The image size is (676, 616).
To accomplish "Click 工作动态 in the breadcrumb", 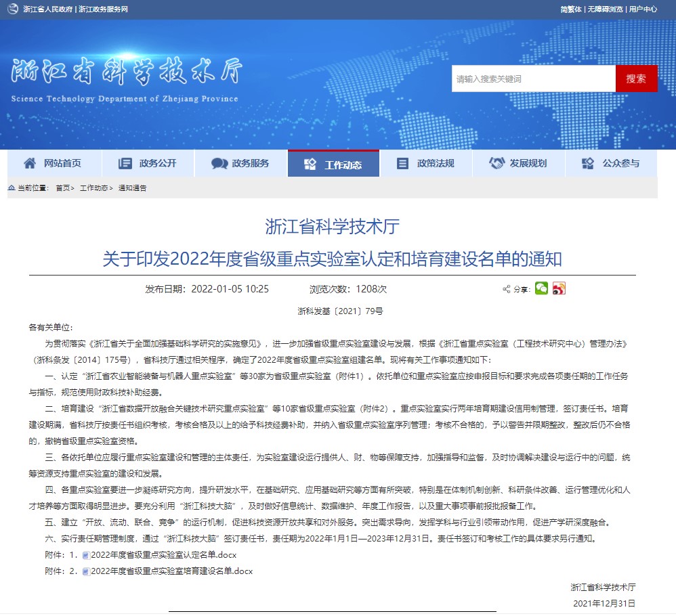I will [x=94, y=188].
